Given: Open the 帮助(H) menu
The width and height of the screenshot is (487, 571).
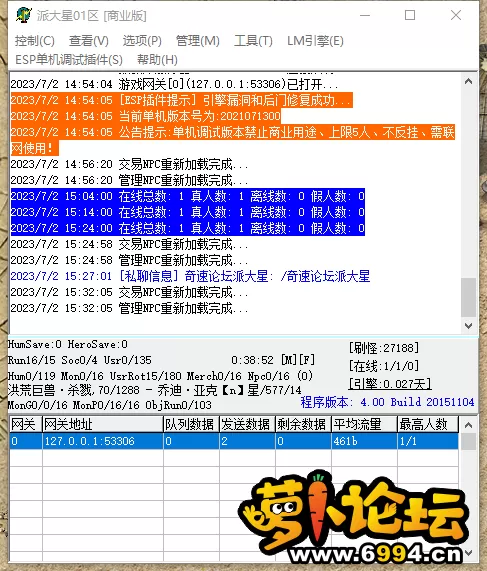Looking at the screenshot, I should 157,60.
